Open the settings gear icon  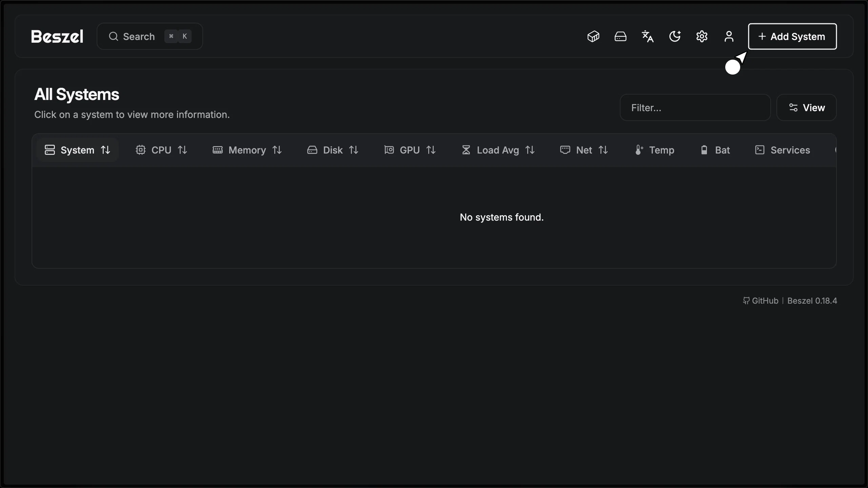[702, 36]
